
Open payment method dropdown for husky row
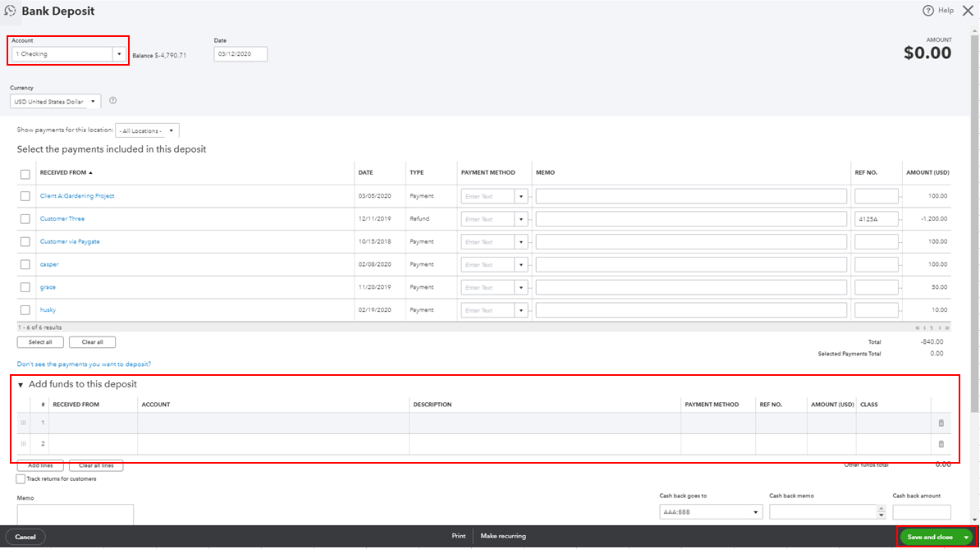pos(521,310)
